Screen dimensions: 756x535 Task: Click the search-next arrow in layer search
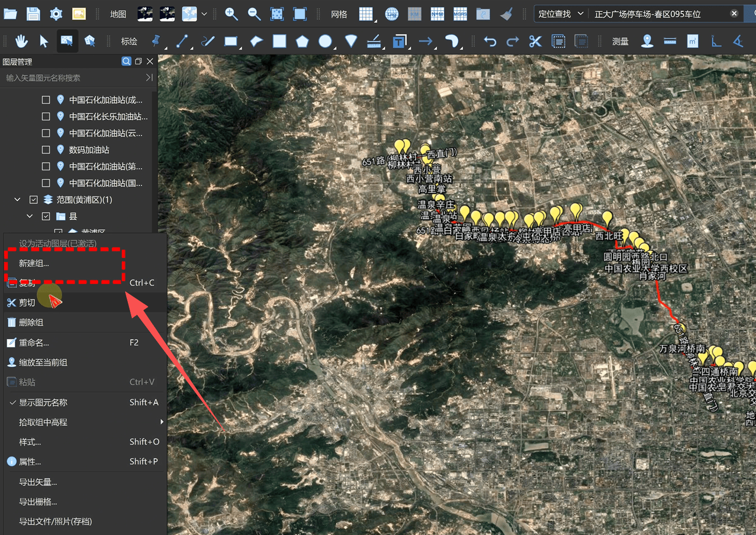click(149, 78)
